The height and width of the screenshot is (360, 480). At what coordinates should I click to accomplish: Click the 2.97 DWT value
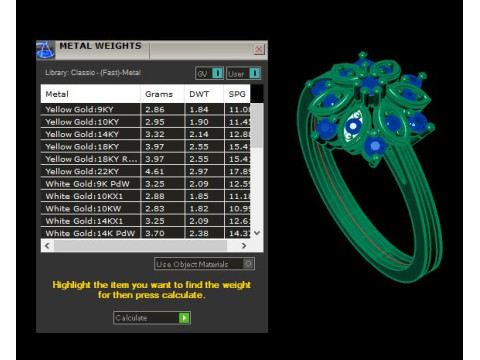[199, 171]
